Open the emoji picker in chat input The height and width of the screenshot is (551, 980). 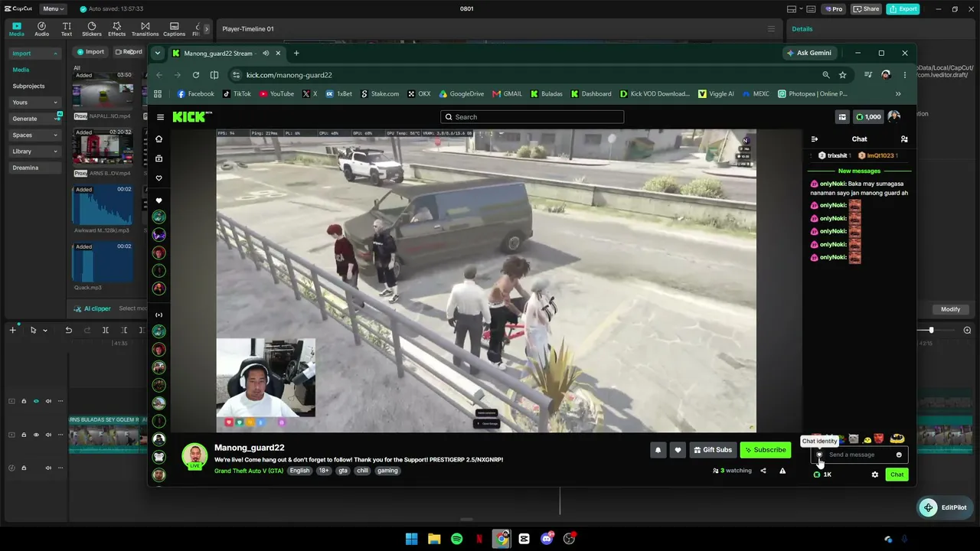coord(899,455)
